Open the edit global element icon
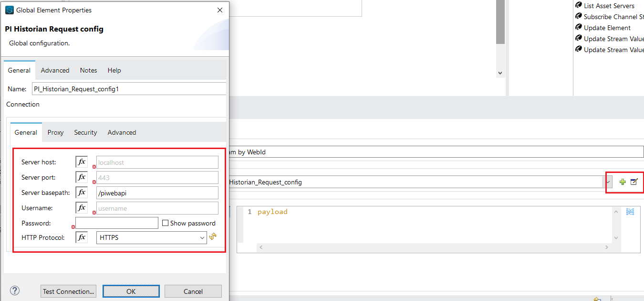 634,182
